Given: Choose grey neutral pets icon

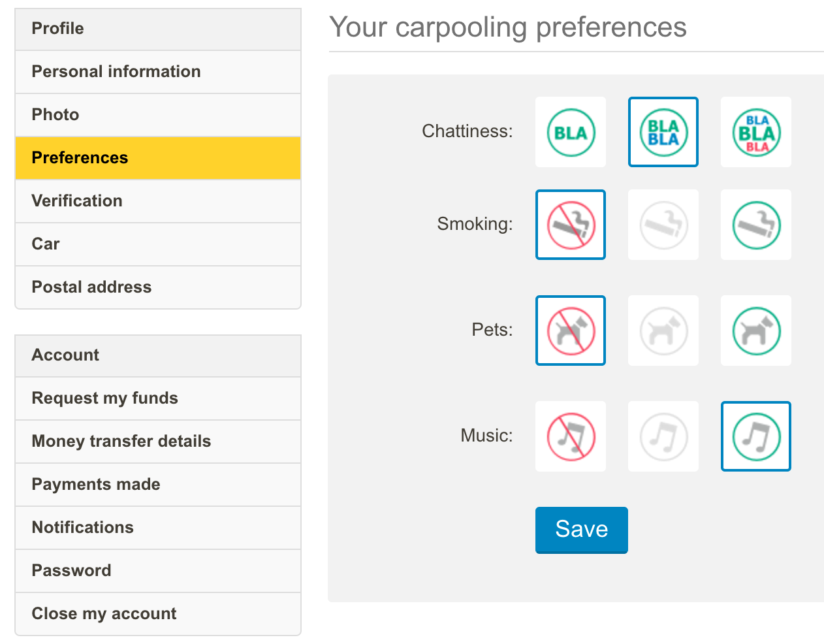Looking at the screenshot, I should coord(663,330).
